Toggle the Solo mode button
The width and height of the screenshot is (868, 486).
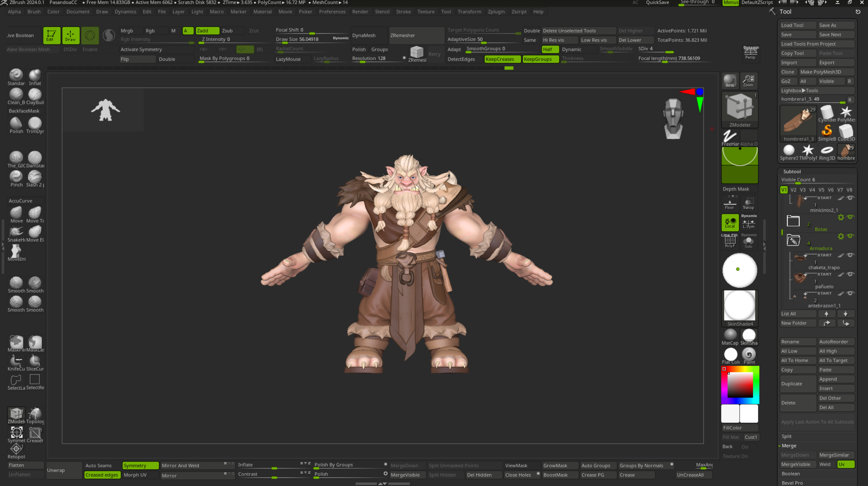tap(748, 242)
